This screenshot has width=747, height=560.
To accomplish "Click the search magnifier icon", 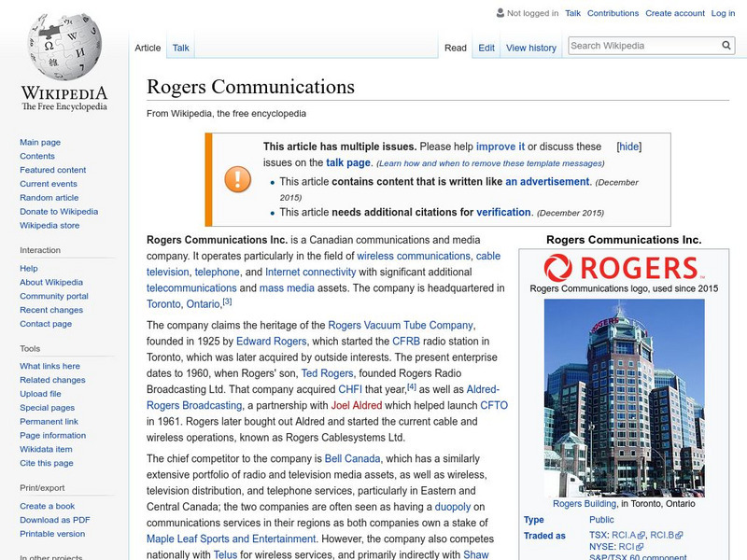I will coord(726,46).
